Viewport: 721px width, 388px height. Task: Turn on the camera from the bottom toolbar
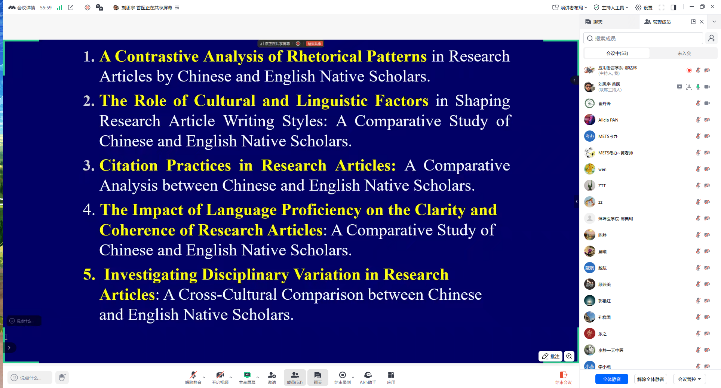[220, 377]
